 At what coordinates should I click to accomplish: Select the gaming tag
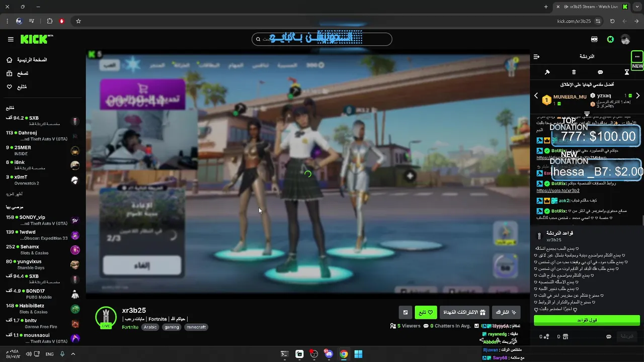[172, 327]
